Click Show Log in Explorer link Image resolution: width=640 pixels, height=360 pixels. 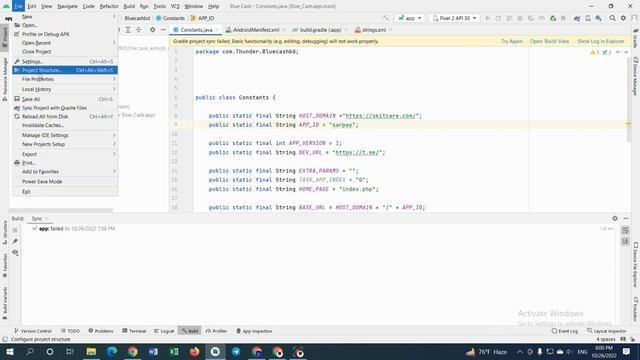click(x=600, y=41)
